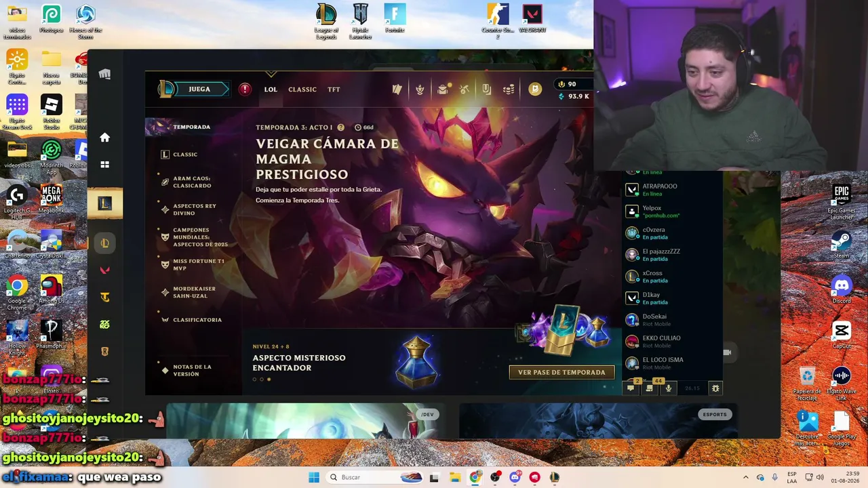Viewport: 868px width, 488px height.
Task: Select Valorant icon in Riot sidebar
Action: [x=104, y=270]
